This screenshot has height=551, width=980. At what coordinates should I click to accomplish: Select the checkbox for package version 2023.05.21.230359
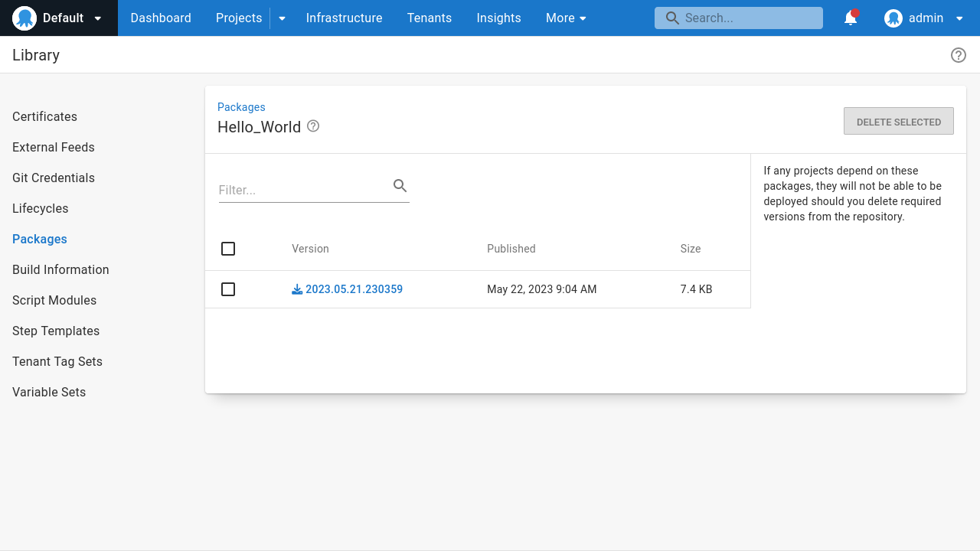tap(228, 289)
